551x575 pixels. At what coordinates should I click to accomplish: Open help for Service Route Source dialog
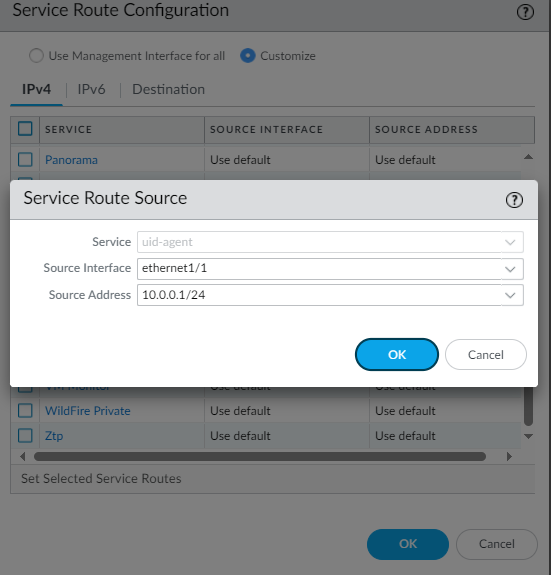(514, 200)
